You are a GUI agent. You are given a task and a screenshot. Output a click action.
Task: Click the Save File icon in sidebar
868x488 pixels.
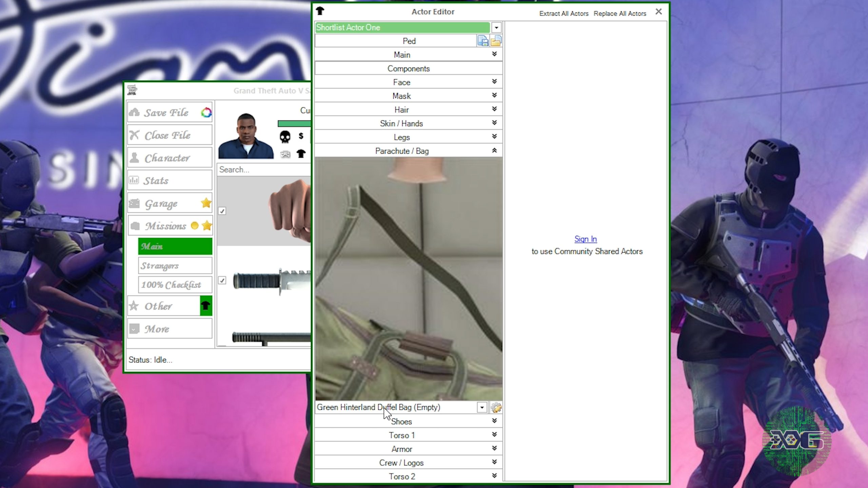(x=134, y=112)
